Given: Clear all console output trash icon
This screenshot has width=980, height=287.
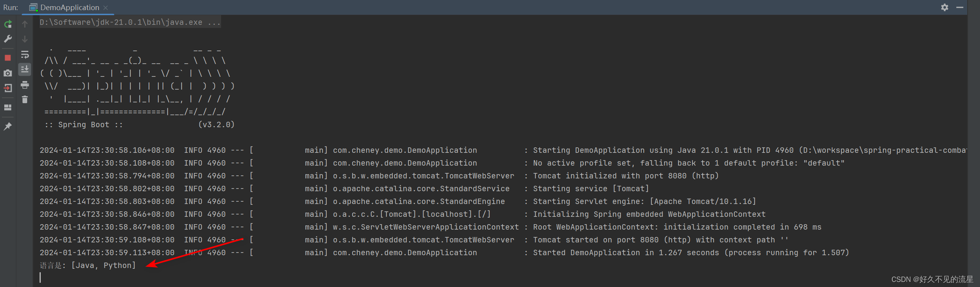Looking at the screenshot, I should 25,100.
